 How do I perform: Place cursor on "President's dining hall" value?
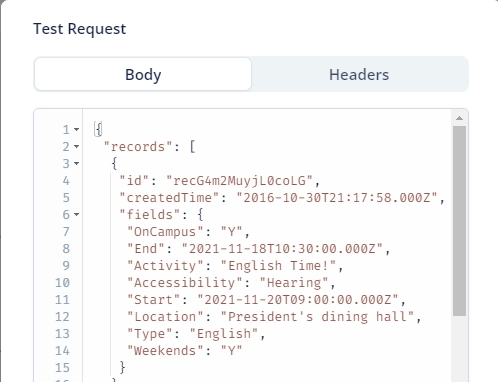[317, 317]
